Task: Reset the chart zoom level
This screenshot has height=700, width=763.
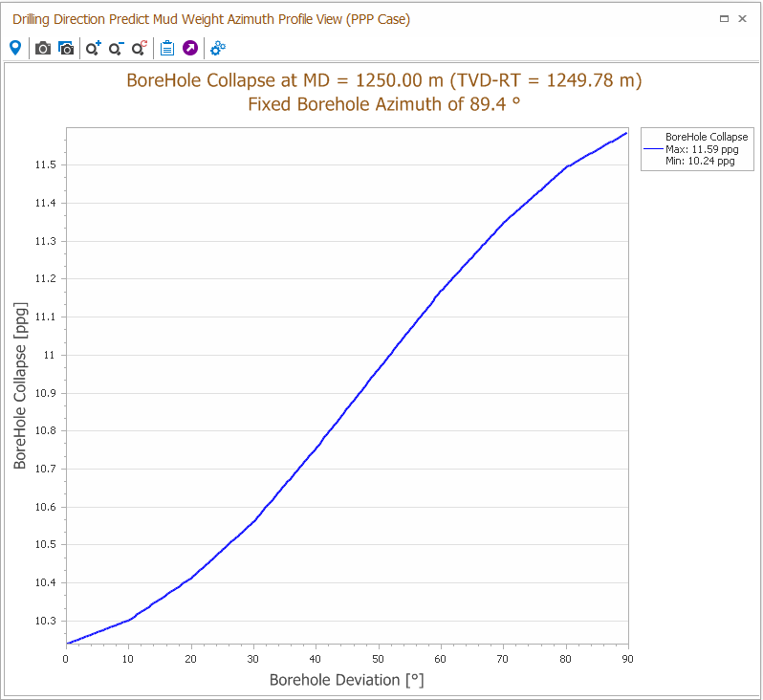Action: [x=140, y=48]
